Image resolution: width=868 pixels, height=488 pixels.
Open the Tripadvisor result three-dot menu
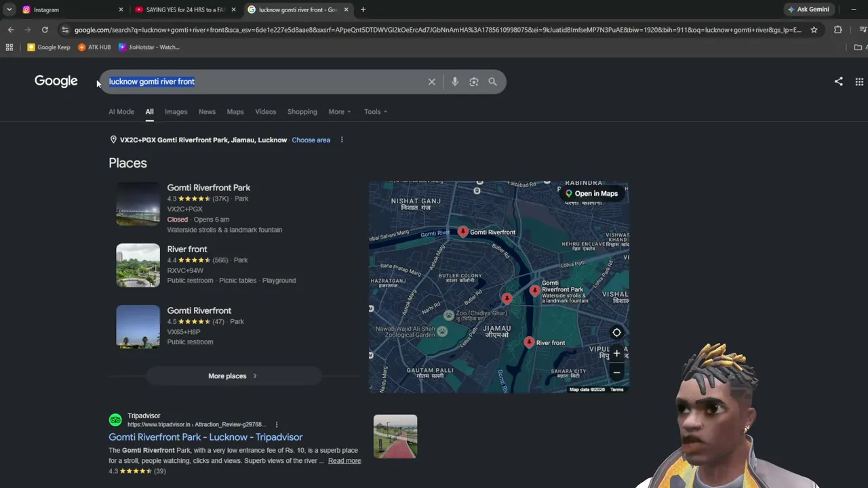pos(277,425)
